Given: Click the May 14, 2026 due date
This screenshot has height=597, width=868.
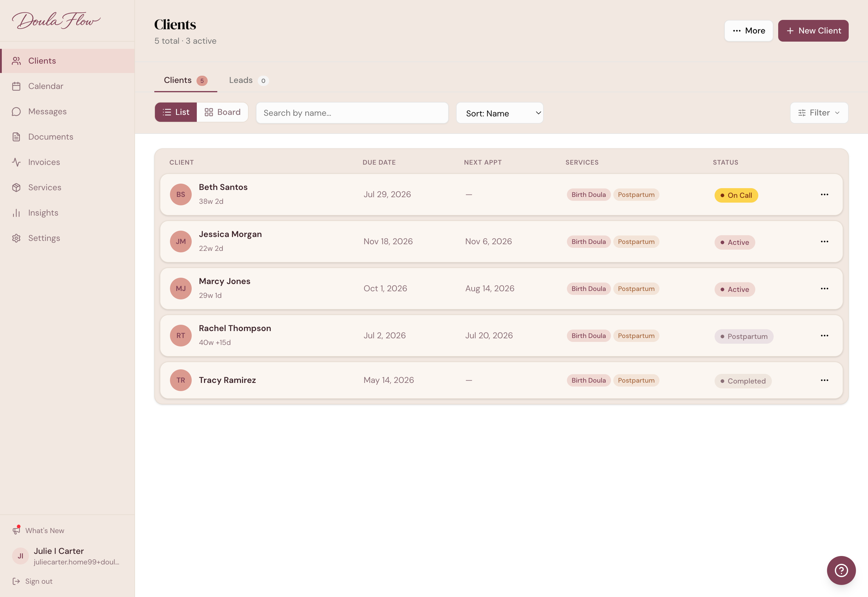Looking at the screenshot, I should [x=388, y=380].
